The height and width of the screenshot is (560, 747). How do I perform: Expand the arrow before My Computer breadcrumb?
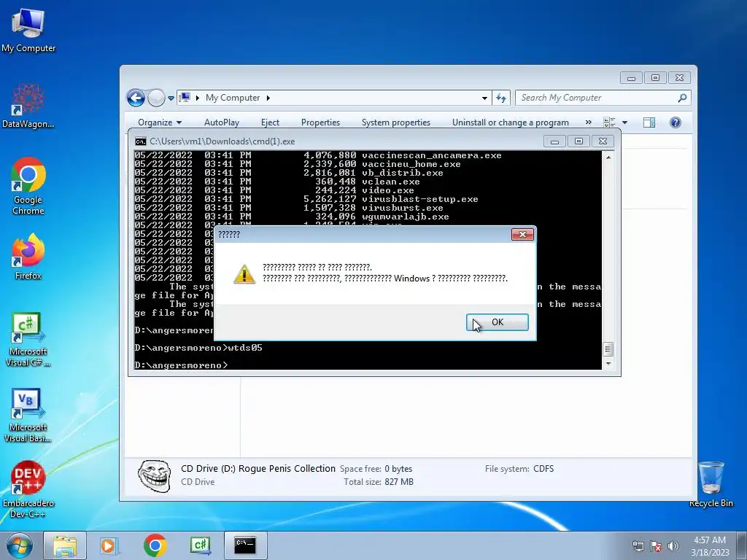pyautogui.click(x=197, y=98)
